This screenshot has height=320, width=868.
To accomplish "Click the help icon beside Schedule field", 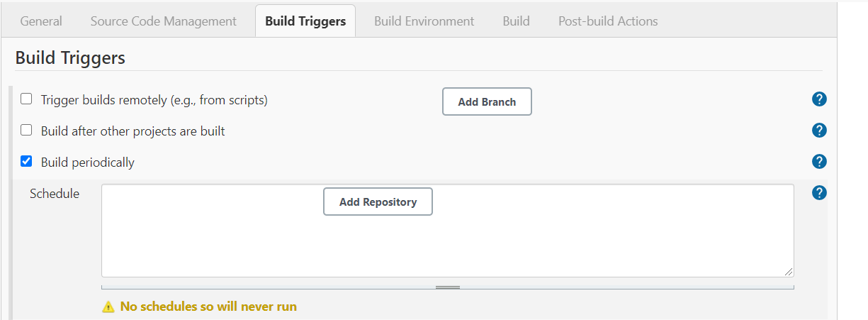I will pyautogui.click(x=819, y=192).
